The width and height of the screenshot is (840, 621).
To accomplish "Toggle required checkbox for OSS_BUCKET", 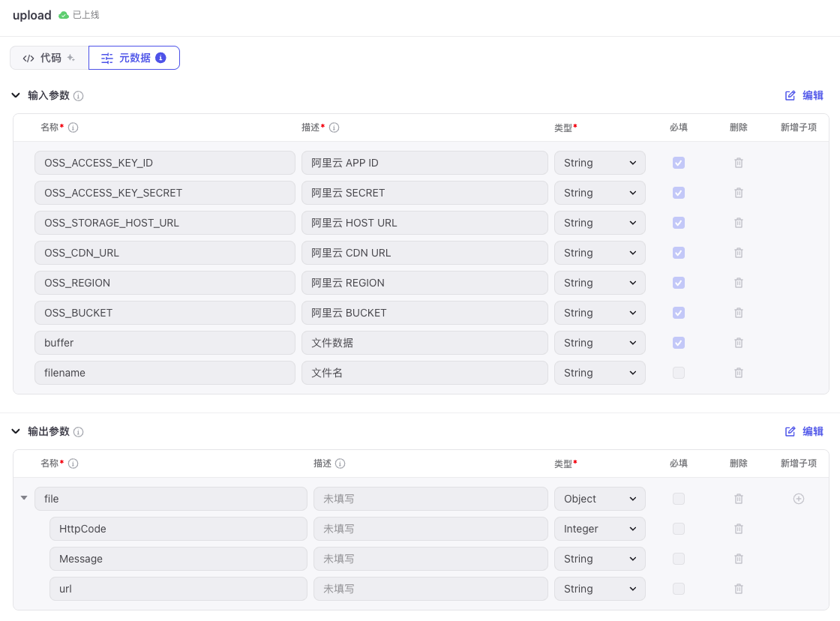I will (678, 313).
